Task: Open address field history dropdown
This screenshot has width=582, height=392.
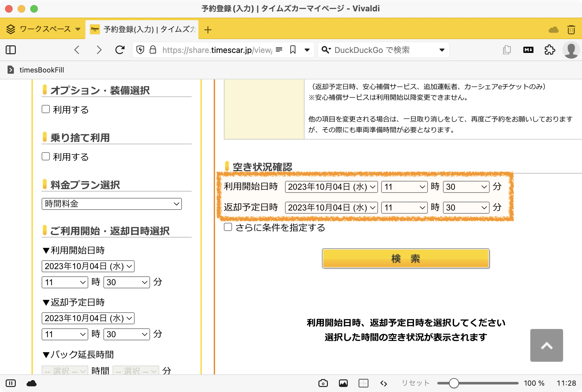Action: coord(307,50)
